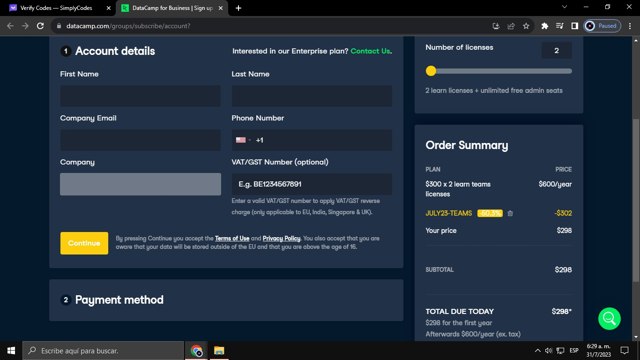The height and width of the screenshot is (360, 640).
Task: Switch to Verify Codes — SimplyCodes tab
Action: click(x=56, y=8)
